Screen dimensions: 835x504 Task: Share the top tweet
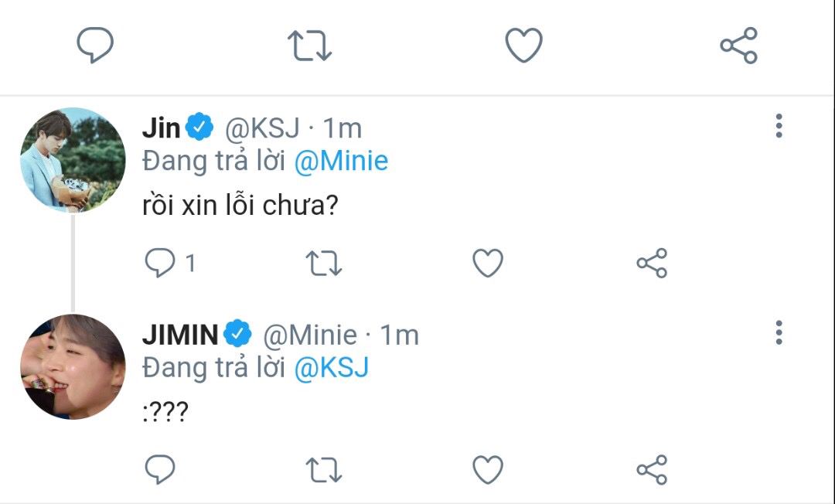738,46
